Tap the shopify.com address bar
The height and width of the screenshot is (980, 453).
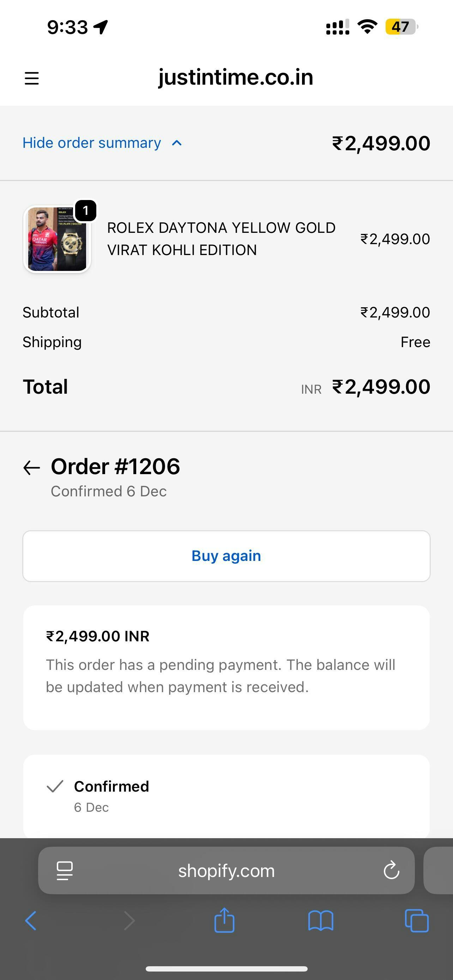pyautogui.click(x=226, y=870)
